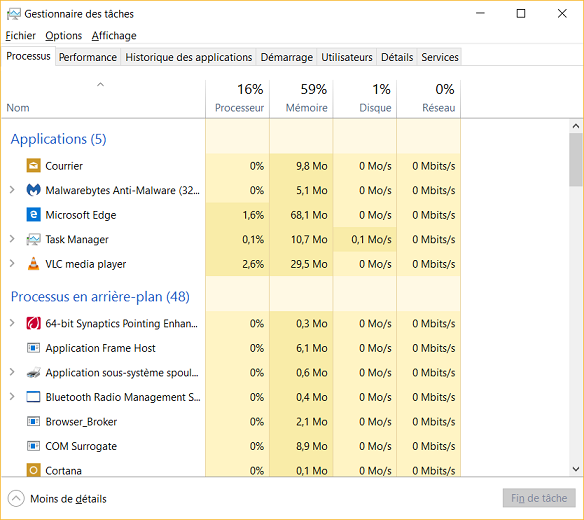Sort by Disque column header
584x520 pixels.
(365, 99)
